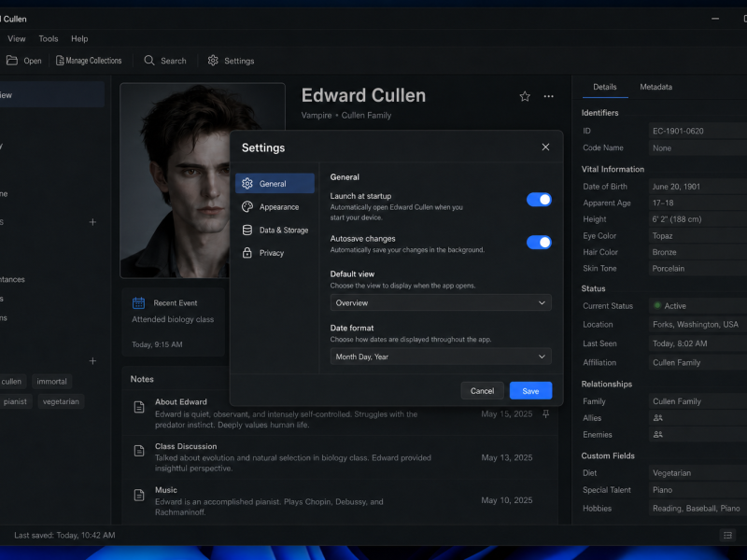Click the Data & Storage database icon
Image resolution: width=747 pixels, height=560 pixels.
click(247, 230)
